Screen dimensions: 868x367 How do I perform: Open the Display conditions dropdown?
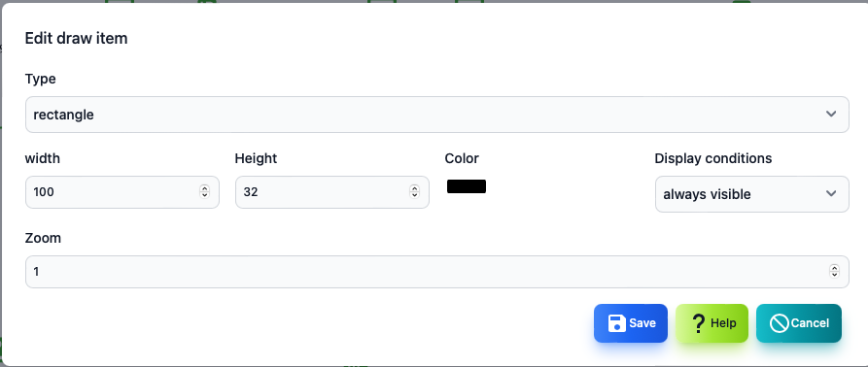[751, 194]
